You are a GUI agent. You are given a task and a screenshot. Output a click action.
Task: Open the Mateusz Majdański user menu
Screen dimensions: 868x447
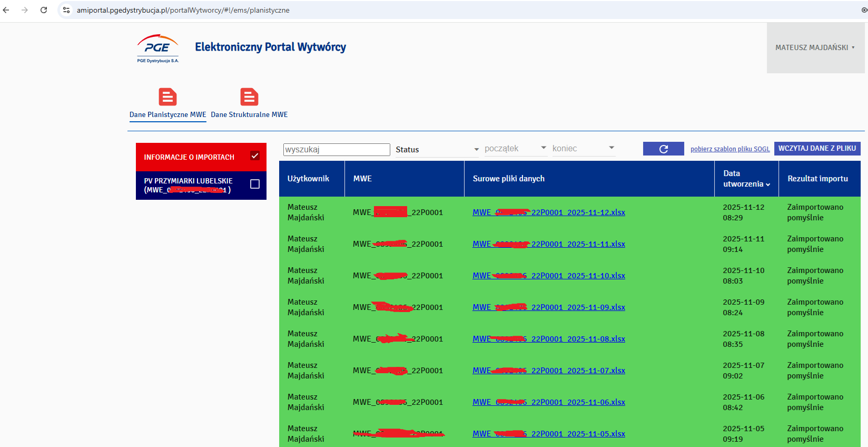tap(814, 47)
